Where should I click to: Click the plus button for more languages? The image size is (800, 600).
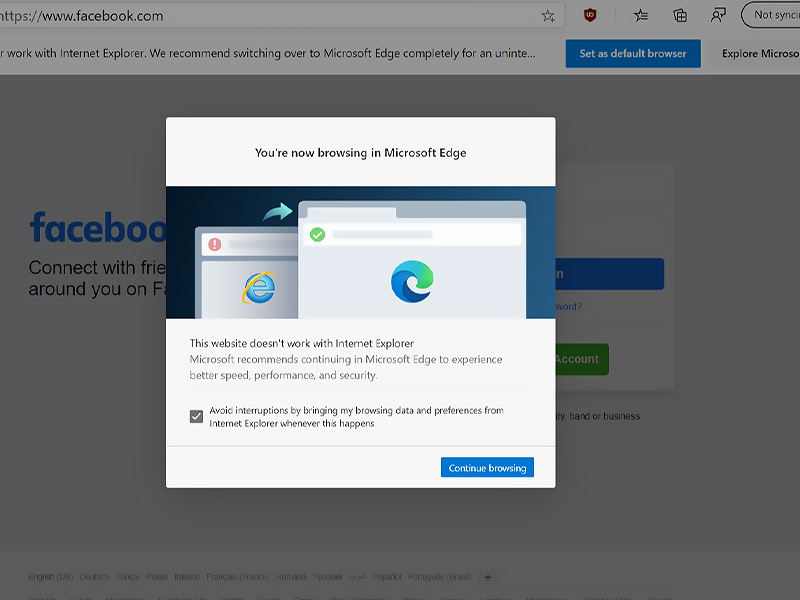(488, 578)
